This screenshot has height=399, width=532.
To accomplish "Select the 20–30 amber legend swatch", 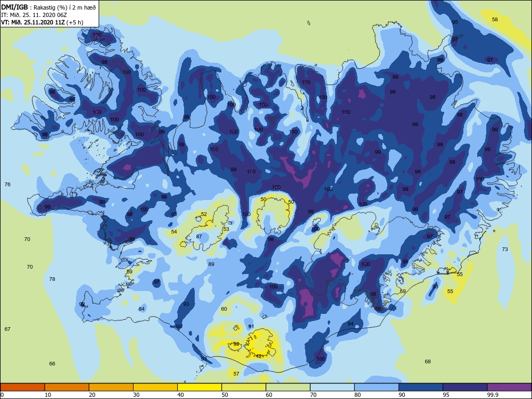I will pyautogui.click(x=111, y=387).
